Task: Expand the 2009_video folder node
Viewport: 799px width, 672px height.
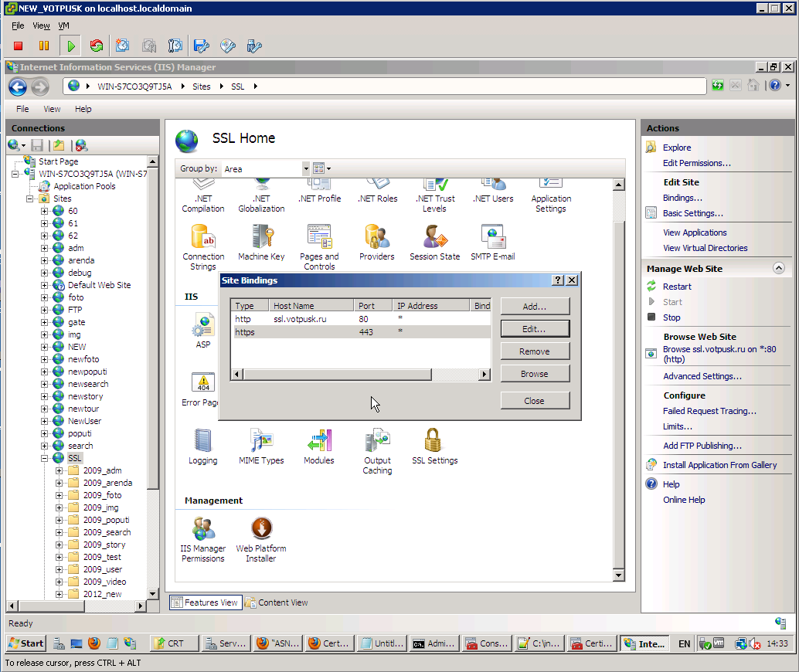Action: pos(59,582)
